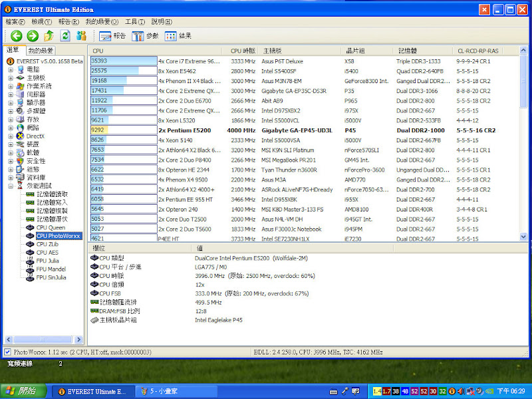Open the 工具(T) menu

pyautogui.click(x=135, y=22)
